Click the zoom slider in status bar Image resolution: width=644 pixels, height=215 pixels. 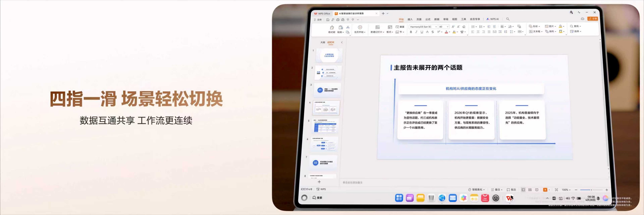(x=591, y=190)
